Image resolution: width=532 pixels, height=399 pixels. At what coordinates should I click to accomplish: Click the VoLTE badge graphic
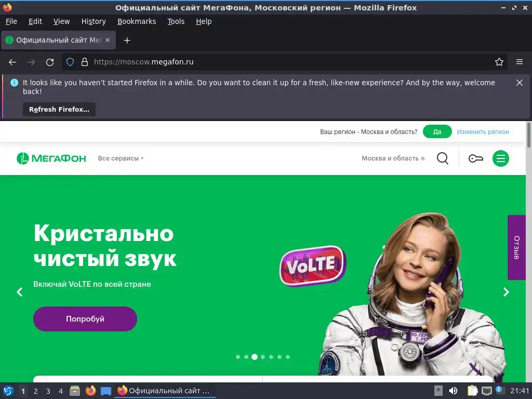312,265
